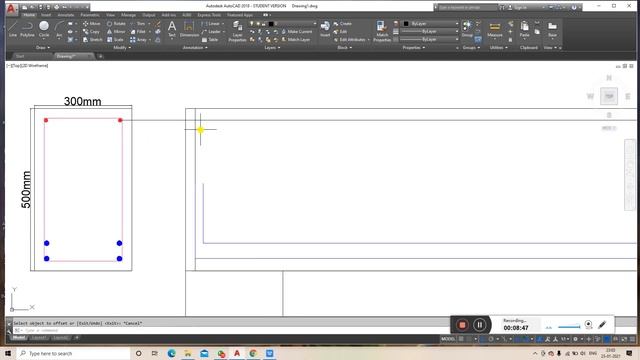
Task: Click Make Current layer button
Action: click(296, 31)
